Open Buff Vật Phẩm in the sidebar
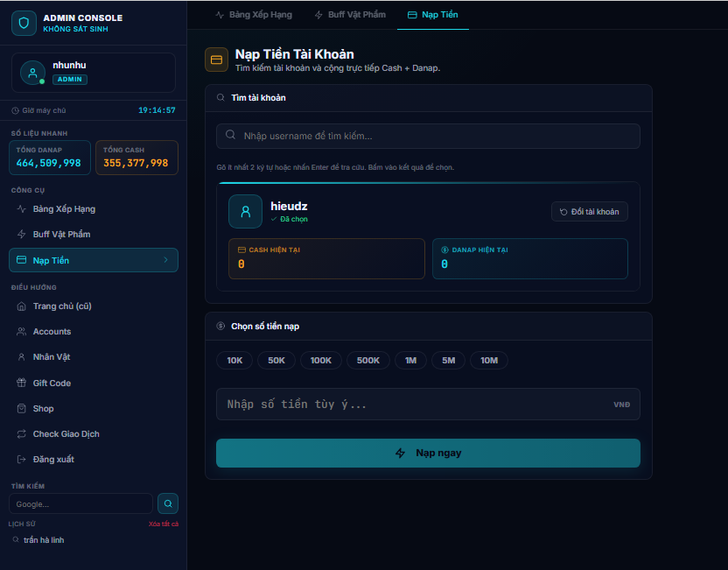The image size is (728, 570). [x=94, y=234]
